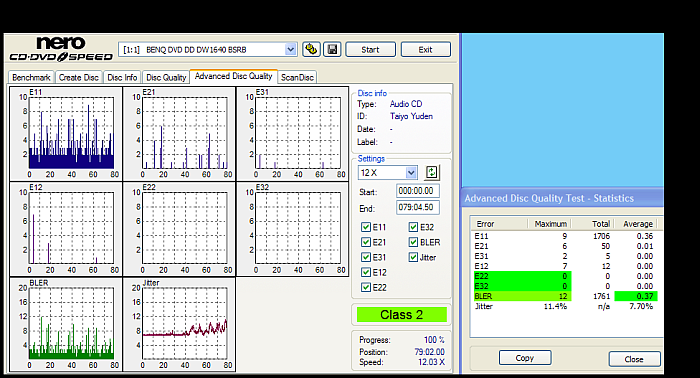
Task: Open the ScanDisc tab
Action: click(x=297, y=77)
